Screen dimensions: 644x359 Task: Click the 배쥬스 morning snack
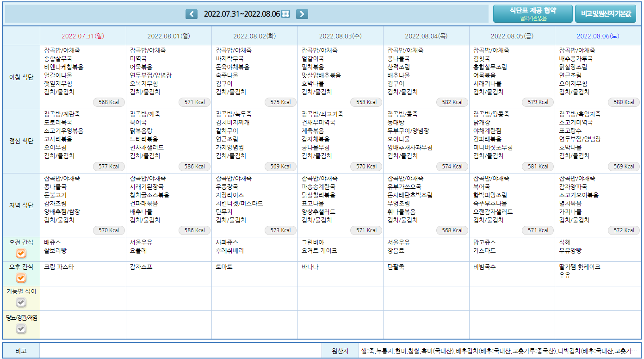pyautogui.click(x=52, y=242)
